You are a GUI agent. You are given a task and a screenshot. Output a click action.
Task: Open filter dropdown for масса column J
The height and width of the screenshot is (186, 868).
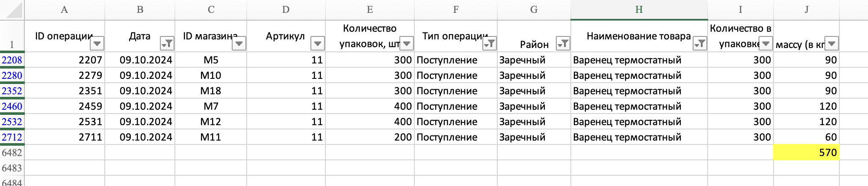point(832,43)
